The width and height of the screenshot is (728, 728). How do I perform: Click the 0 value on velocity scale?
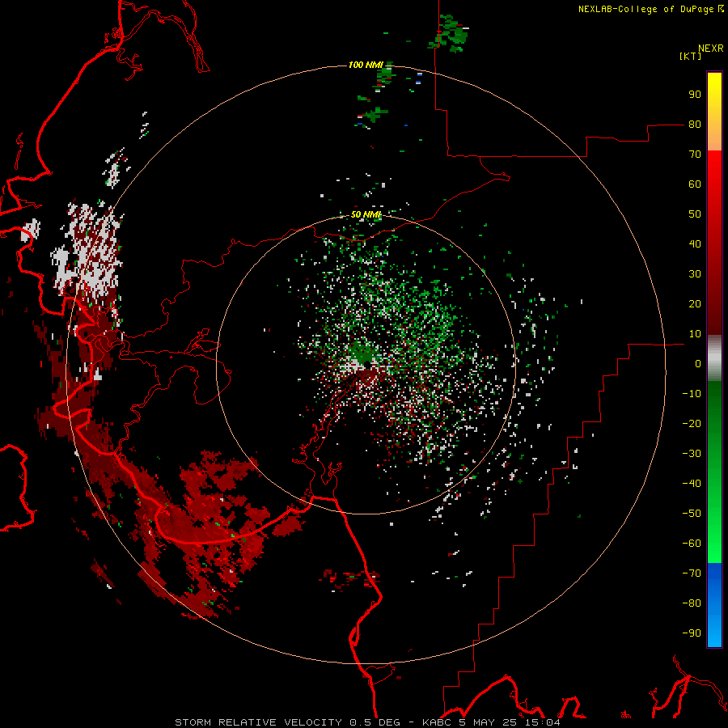pyautogui.click(x=698, y=363)
